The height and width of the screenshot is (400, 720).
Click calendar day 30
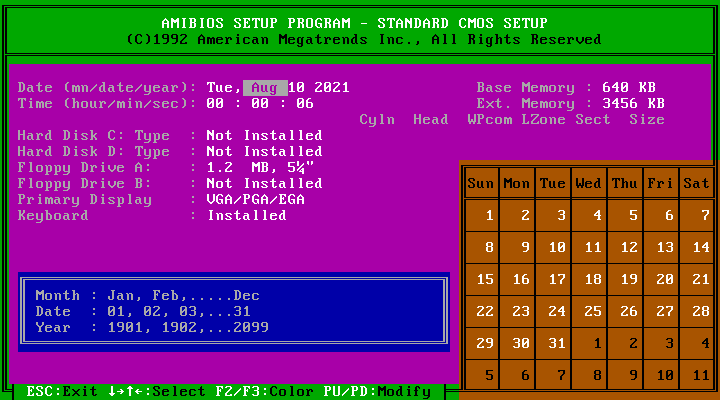coord(521,344)
